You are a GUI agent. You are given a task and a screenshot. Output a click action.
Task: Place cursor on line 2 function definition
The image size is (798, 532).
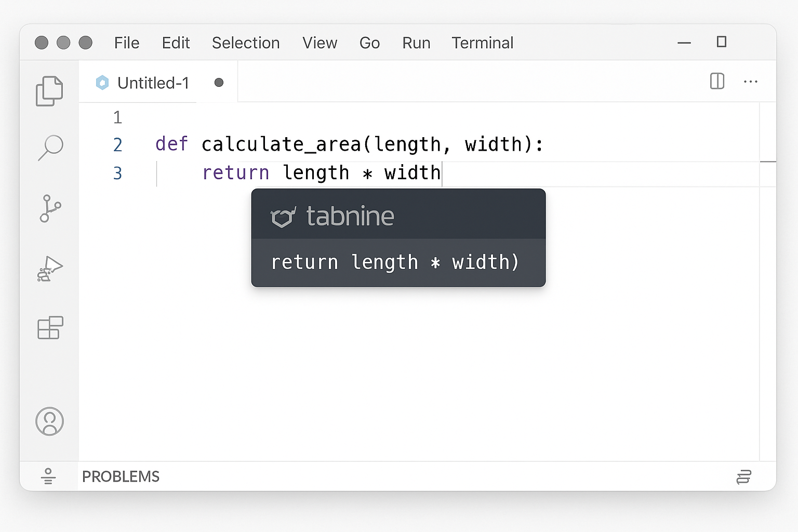tap(348, 144)
